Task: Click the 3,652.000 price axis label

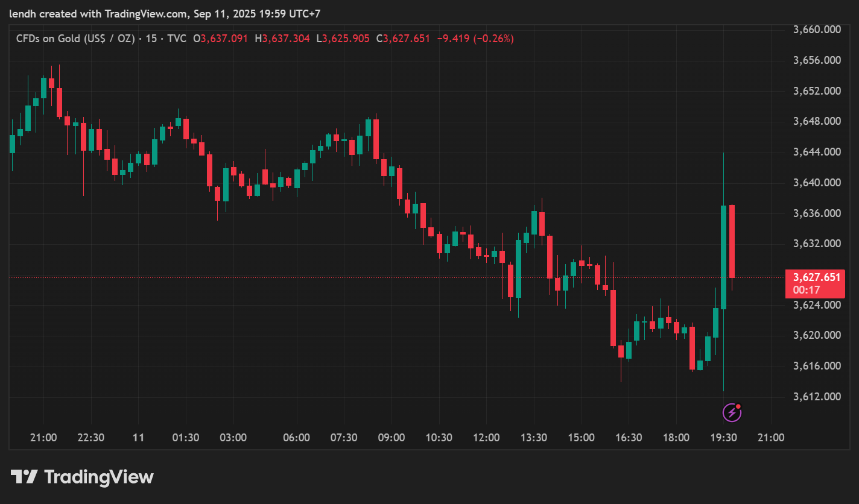Action: click(817, 91)
